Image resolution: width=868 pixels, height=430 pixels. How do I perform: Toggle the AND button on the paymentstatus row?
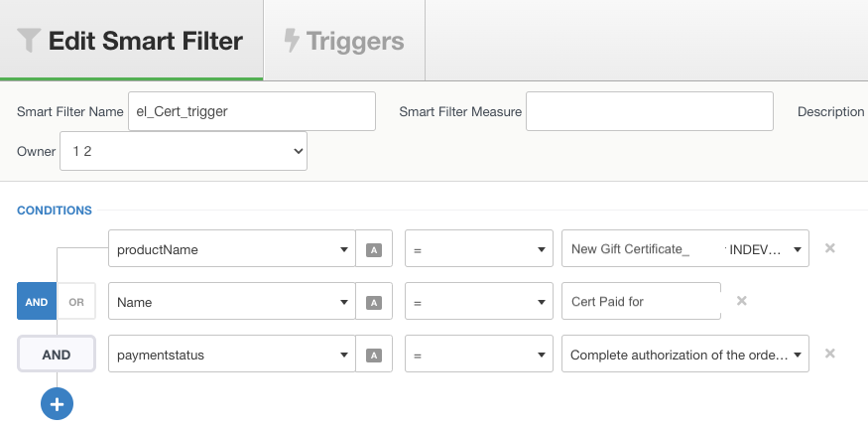click(57, 355)
